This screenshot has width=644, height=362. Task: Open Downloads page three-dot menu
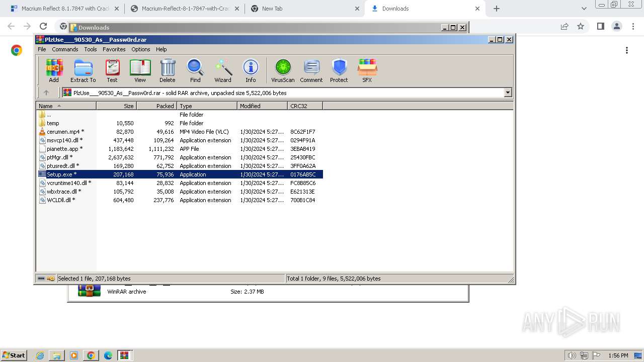(x=627, y=50)
